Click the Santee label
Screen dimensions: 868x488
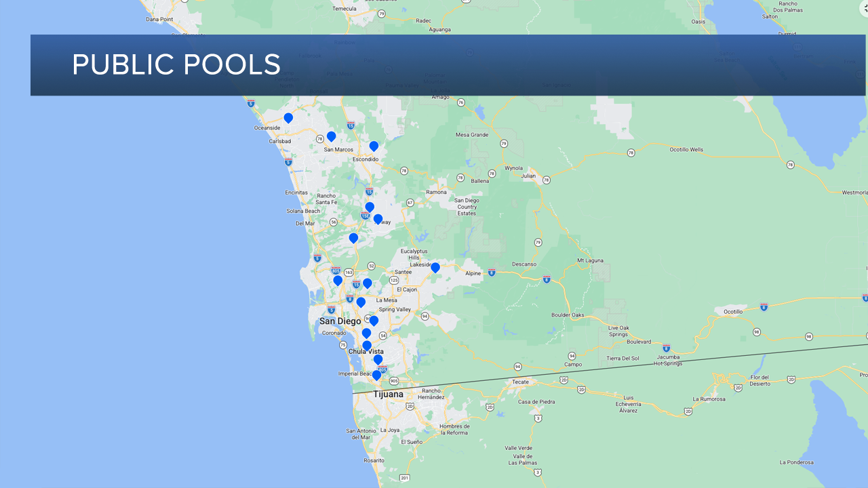(x=403, y=272)
